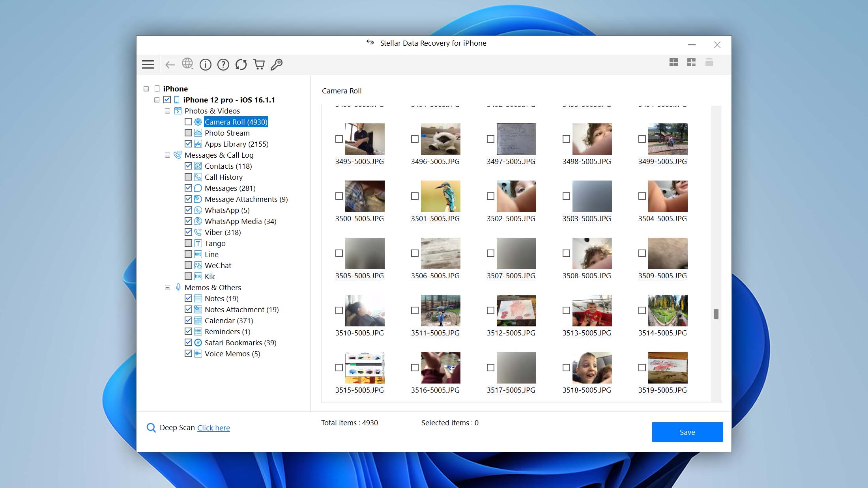Click the Camera Roll flower icon
Screen dimensions: 868x488
click(x=198, y=122)
